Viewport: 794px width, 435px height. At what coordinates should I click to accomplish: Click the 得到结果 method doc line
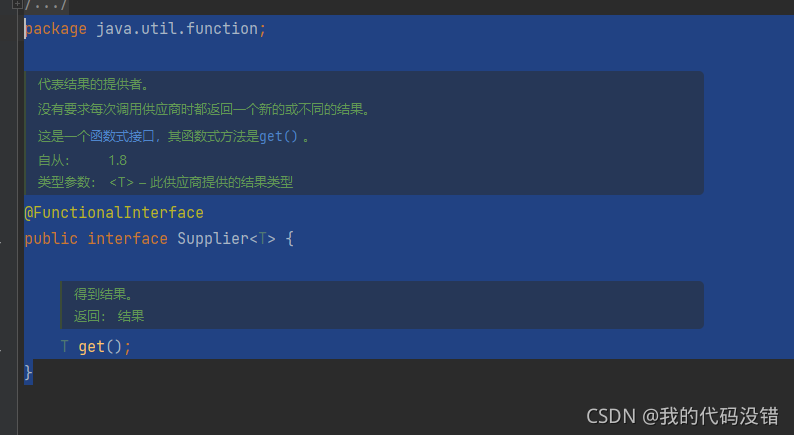(x=104, y=294)
